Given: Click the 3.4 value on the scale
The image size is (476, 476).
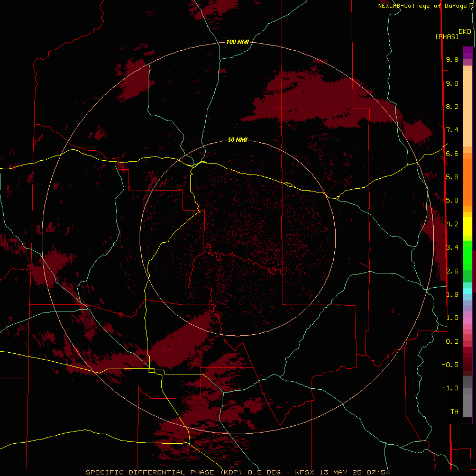Looking at the screenshot, I should pyautogui.click(x=452, y=248).
